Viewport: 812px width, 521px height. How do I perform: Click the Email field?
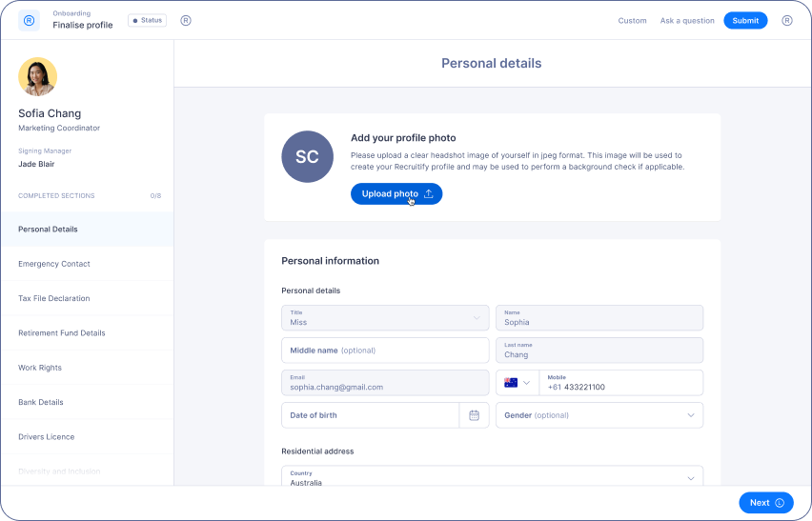(x=385, y=383)
